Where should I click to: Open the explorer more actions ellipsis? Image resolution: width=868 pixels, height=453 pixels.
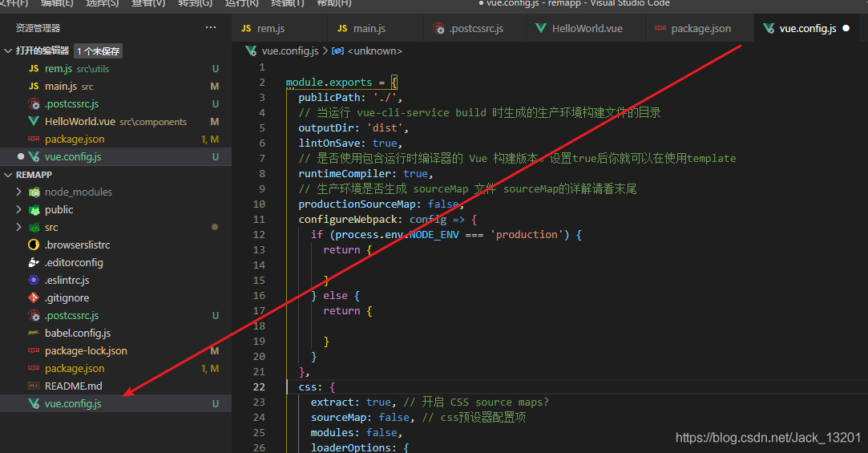point(211,27)
